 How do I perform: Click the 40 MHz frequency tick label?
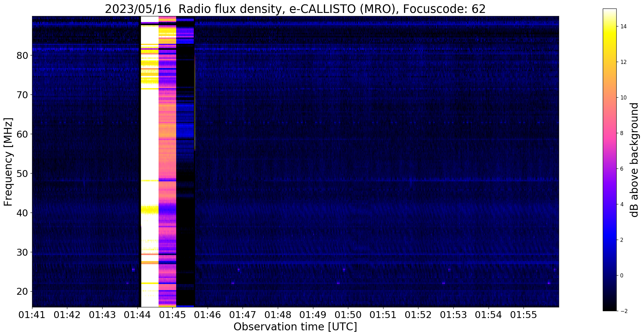22,213
